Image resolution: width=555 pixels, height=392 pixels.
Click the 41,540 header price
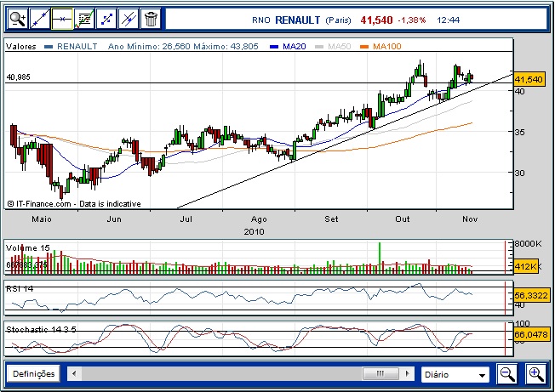click(376, 20)
